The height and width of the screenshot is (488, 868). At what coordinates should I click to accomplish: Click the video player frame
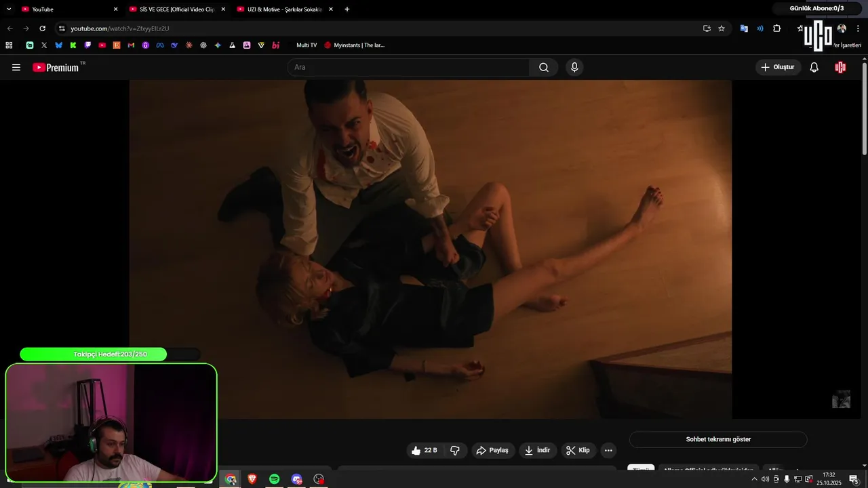point(431,249)
